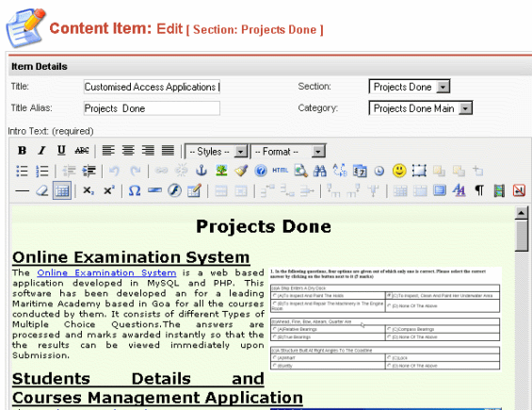The height and width of the screenshot is (410, 532).
Task: Toggle fullscreen blue window icon
Action: click(x=440, y=190)
